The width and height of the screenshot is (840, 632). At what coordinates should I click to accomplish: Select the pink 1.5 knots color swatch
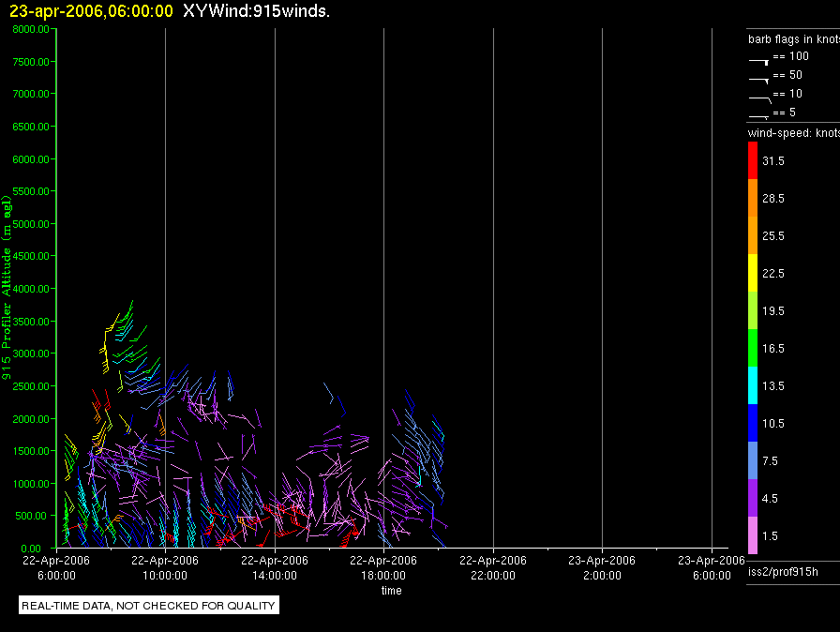click(x=752, y=535)
